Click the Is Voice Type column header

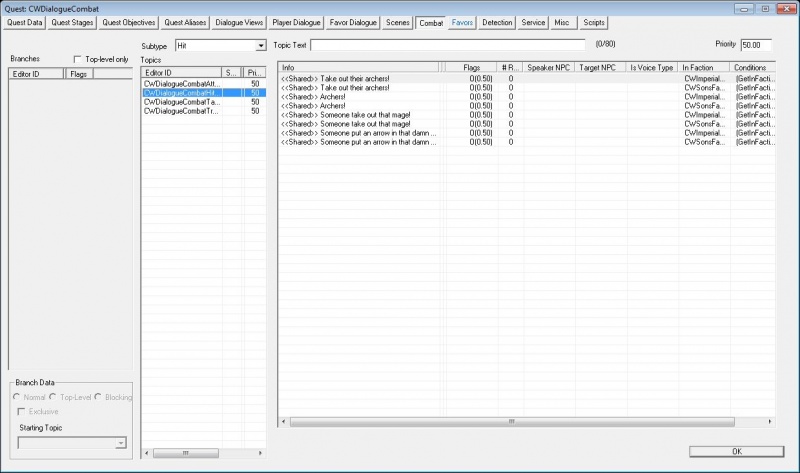pyautogui.click(x=652, y=67)
